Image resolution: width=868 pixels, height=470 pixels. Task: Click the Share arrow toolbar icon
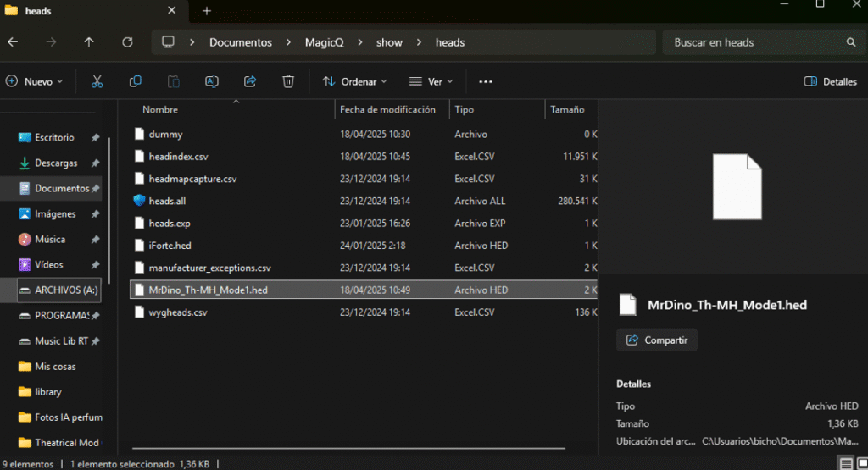coord(250,81)
